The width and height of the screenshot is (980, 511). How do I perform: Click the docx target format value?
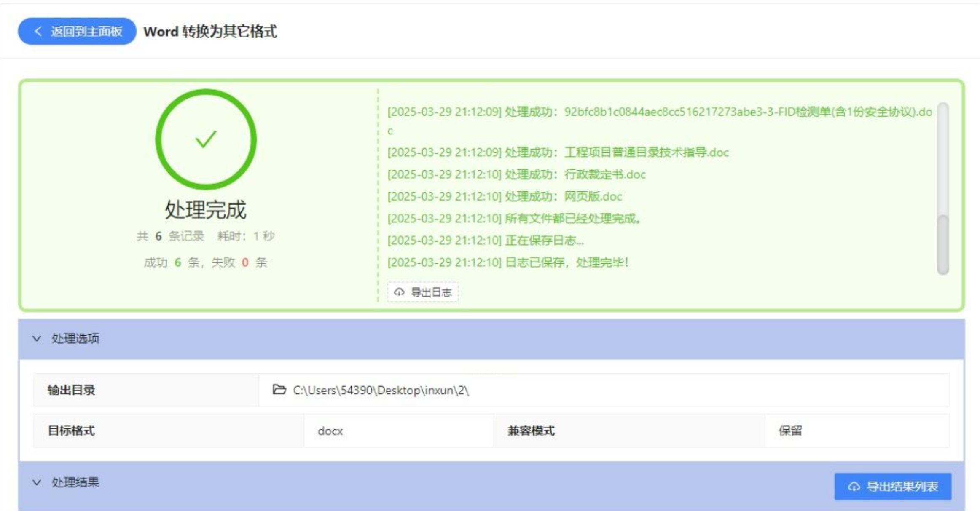[330, 431]
